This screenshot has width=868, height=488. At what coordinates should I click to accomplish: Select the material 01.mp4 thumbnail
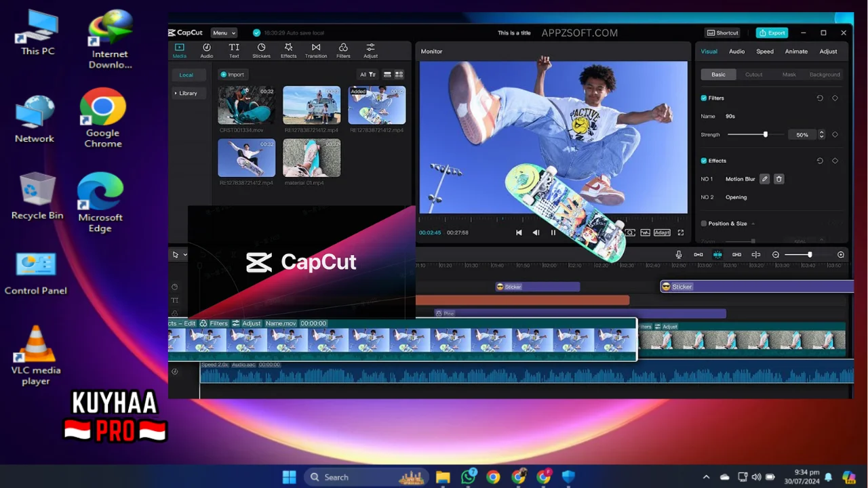[311, 157]
